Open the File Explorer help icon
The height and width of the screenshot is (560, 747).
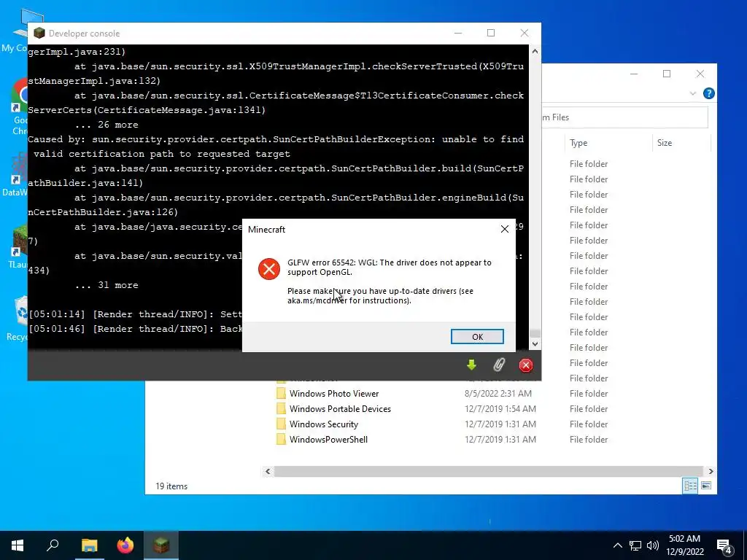[x=709, y=93]
